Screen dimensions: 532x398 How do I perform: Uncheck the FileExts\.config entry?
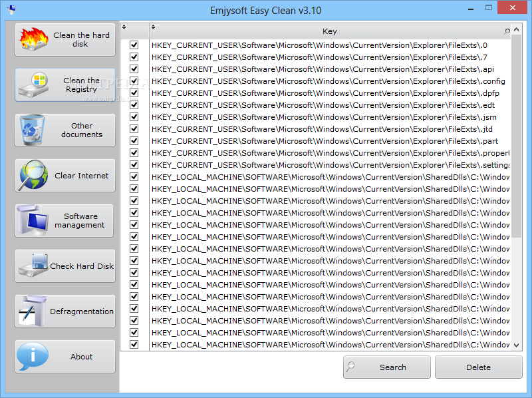pyautogui.click(x=134, y=81)
